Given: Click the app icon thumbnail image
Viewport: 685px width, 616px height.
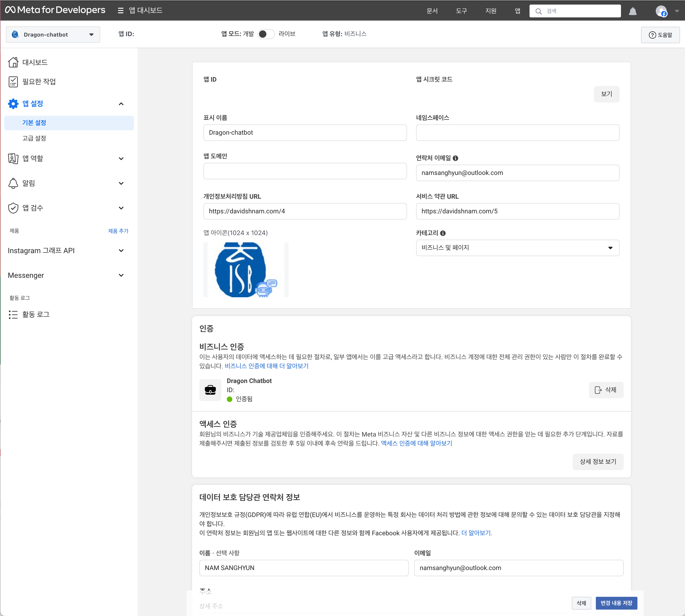Looking at the screenshot, I should coord(246,270).
